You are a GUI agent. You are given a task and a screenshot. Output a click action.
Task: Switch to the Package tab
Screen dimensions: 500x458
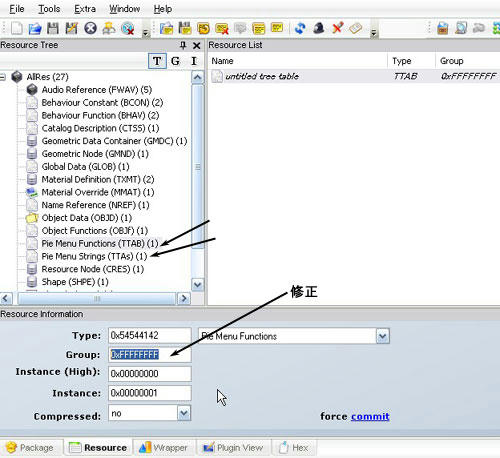click(30, 448)
